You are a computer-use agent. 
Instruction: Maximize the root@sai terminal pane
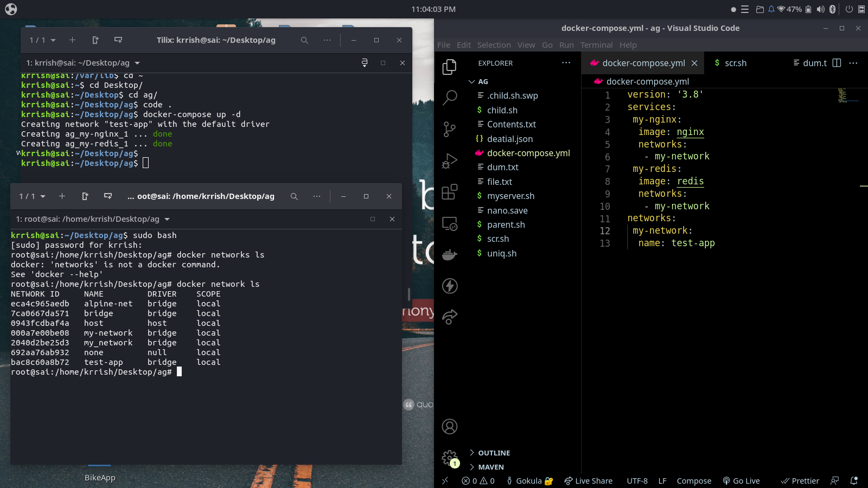tap(373, 219)
